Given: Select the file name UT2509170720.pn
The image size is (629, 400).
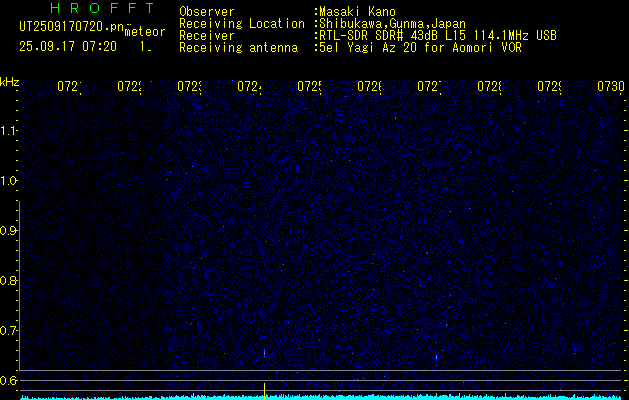Looking at the screenshot, I should click(x=72, y=27).
